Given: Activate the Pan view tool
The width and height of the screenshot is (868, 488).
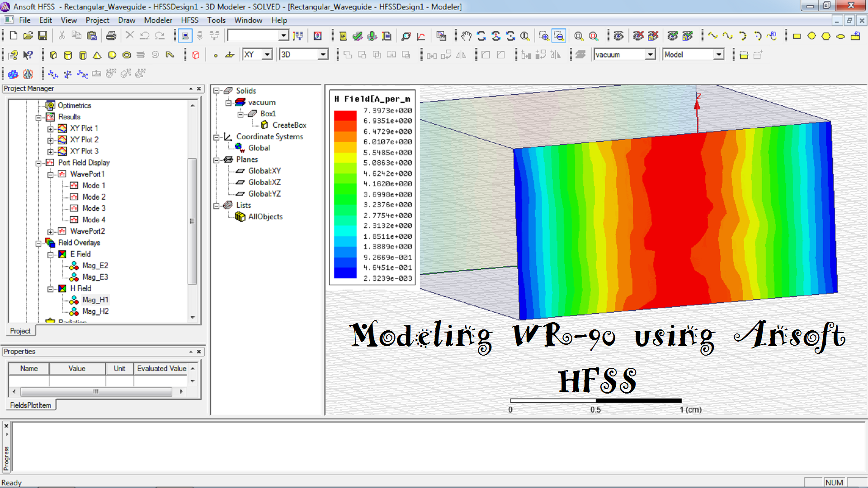Looking at the screenshot, I should click(467, 36).
